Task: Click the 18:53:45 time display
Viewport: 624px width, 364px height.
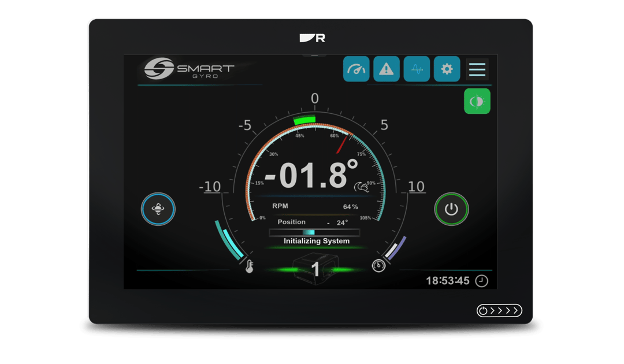Action: (x=448, y=281)
